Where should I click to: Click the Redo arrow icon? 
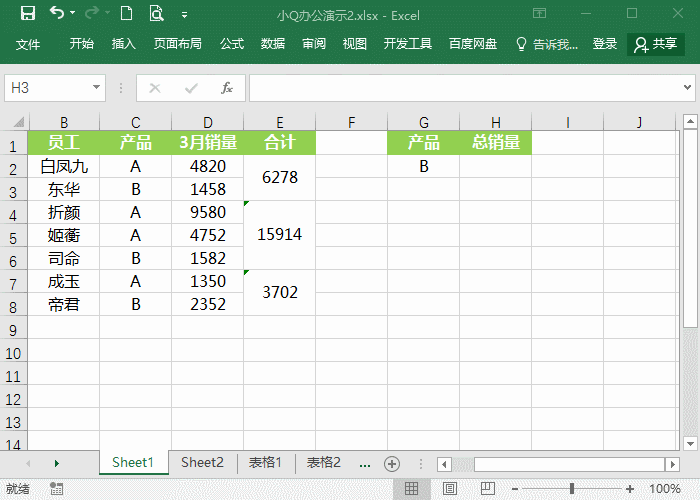[92, 13]
